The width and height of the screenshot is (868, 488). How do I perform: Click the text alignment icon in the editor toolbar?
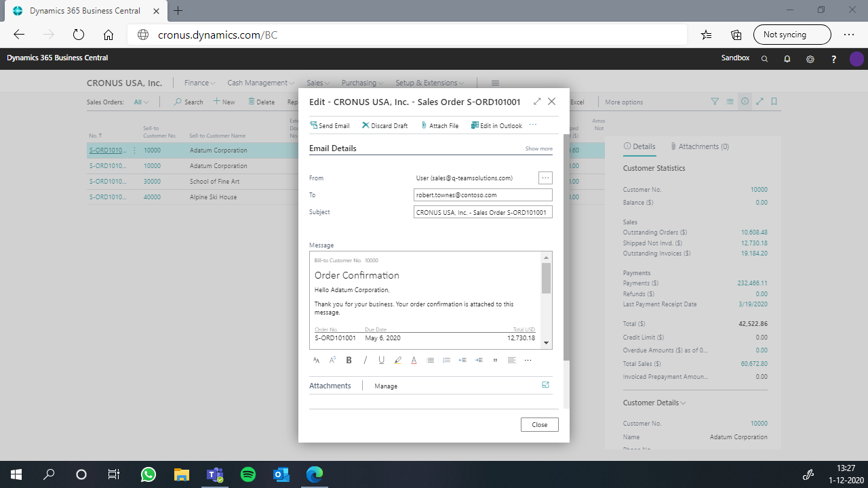click(511, 360)
